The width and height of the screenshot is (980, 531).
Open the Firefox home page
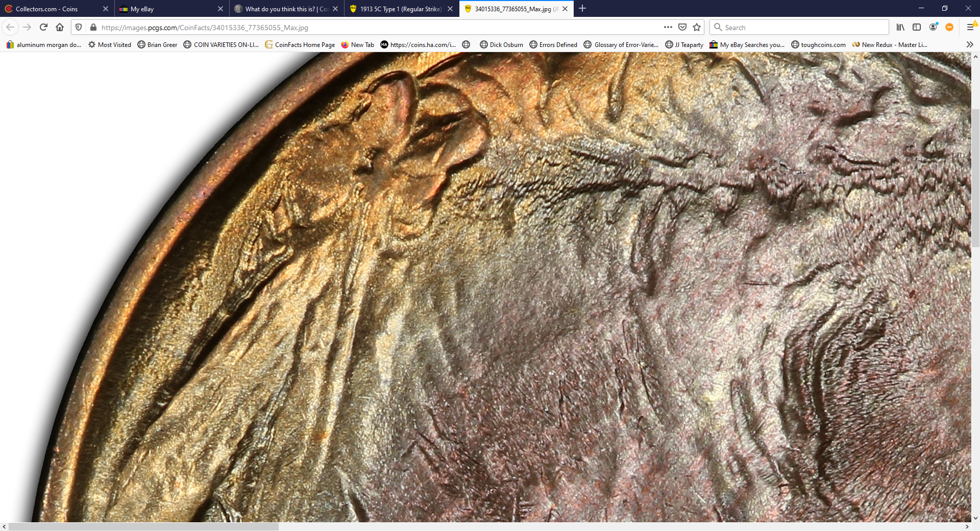(60, 27)
